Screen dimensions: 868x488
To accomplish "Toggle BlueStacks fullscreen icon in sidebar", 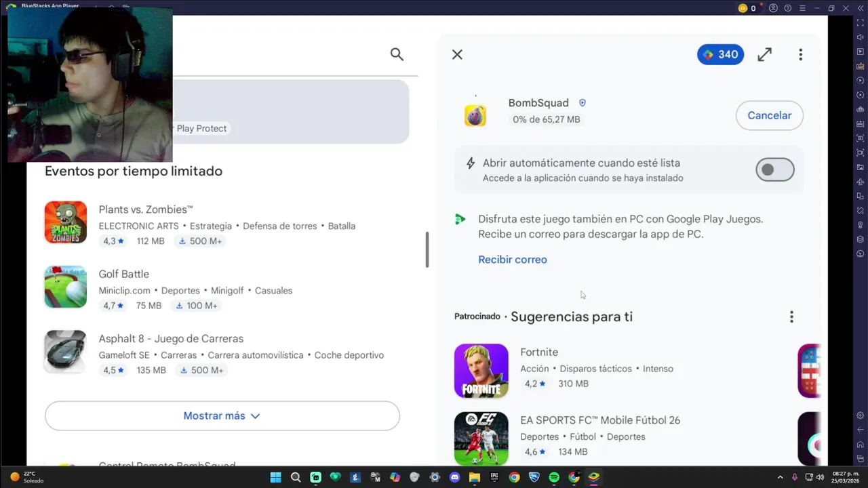I will pos(861,23).
